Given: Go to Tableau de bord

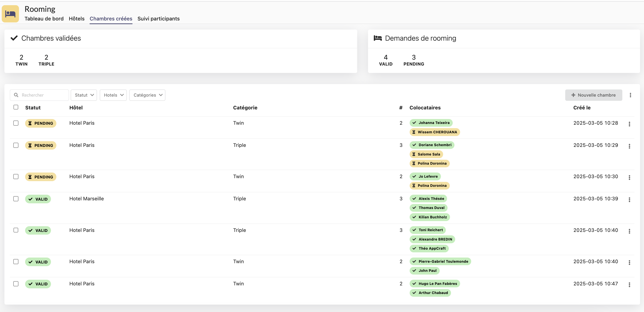Looking at the screenshot, I should click(44, 18).
